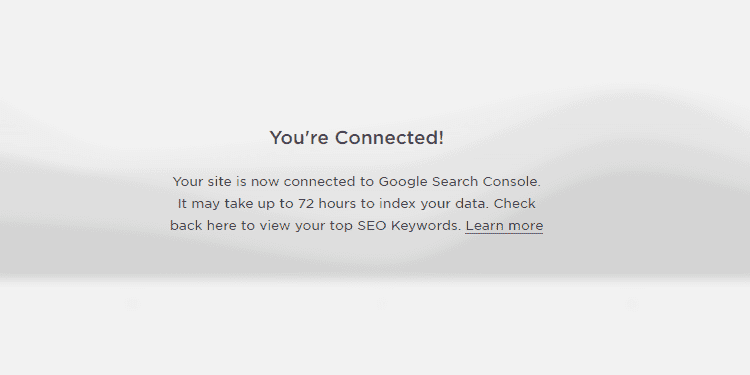This screenshot has width=750, height=375.
Task: Click the faint icon at bottom right
Action: pyautogui.click(x=632, y=303)
